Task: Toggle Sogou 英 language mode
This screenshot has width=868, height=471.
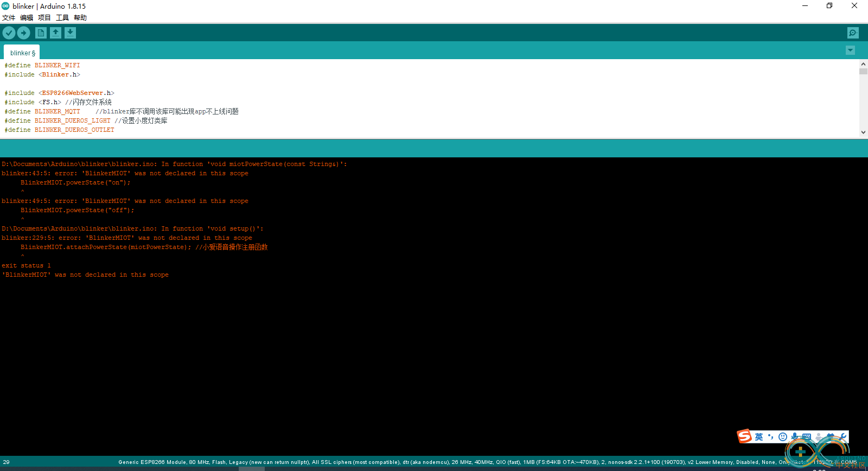Action: click(x=759, y=437)
